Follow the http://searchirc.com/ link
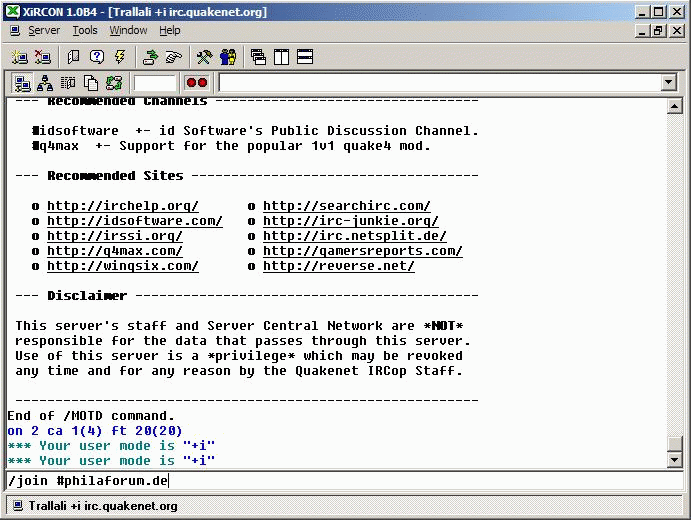Viewport: 691px width, 520px height. [346, 206]
